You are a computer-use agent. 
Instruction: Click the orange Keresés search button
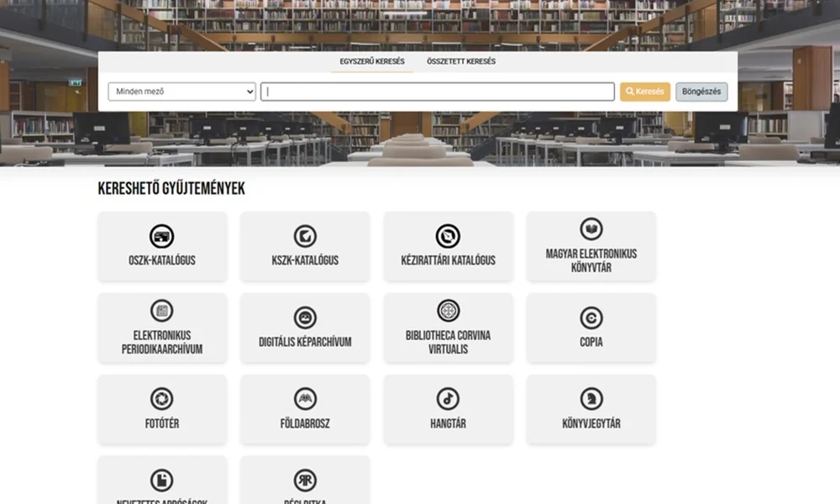coord(644,92)
